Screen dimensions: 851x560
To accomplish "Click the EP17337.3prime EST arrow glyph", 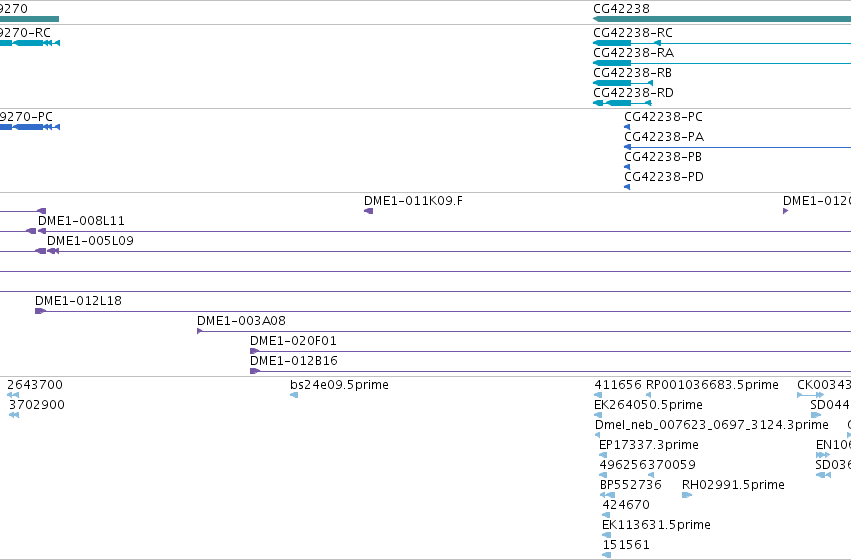I will coord(603,456).
